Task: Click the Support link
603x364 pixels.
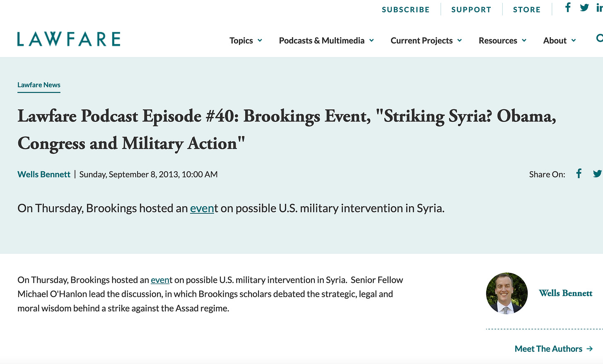Action: [x=471, y=10]
